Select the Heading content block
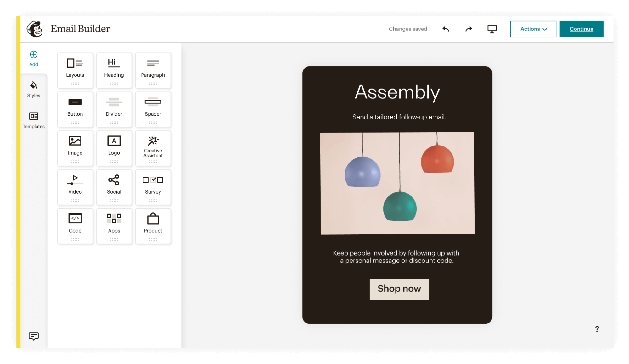Screen dimensions: 629x364 click(114, 70)
